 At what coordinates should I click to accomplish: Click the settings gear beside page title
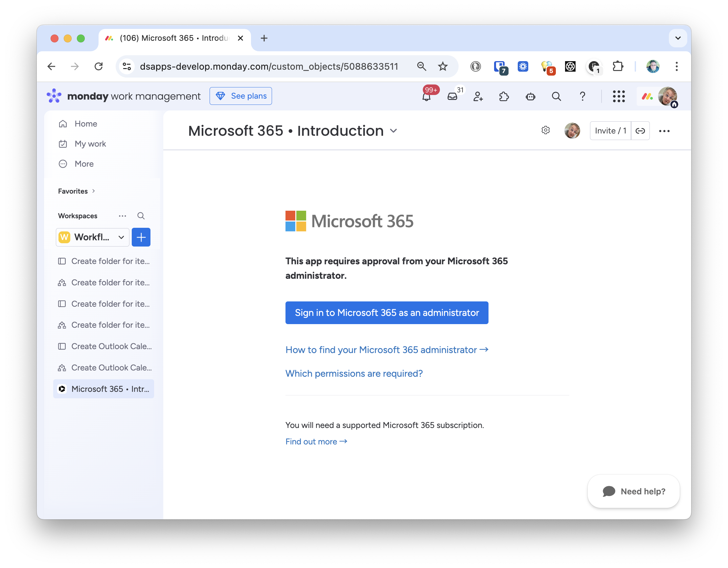[545, 130]
